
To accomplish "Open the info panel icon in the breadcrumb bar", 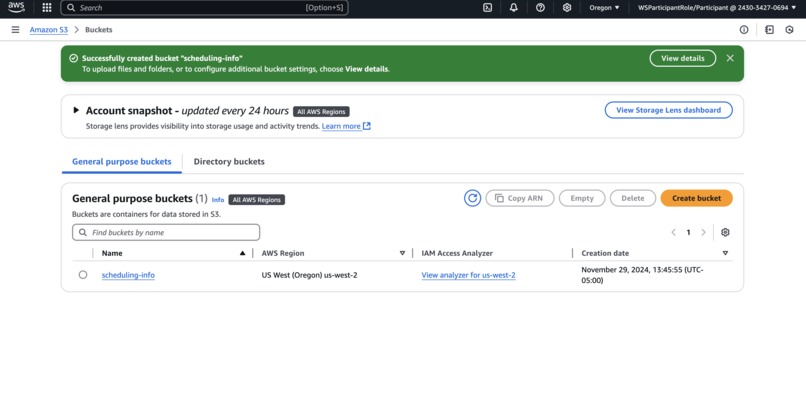I will tap(744, 30).
